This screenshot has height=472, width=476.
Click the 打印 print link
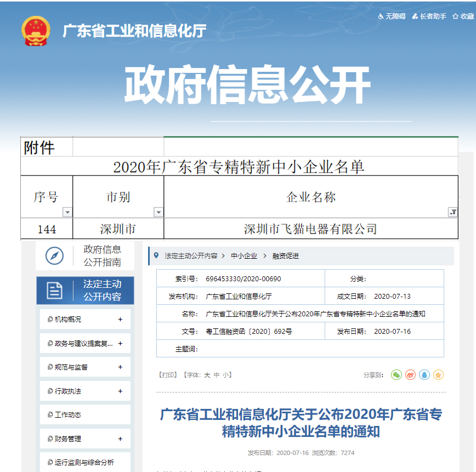click(168, 375)
